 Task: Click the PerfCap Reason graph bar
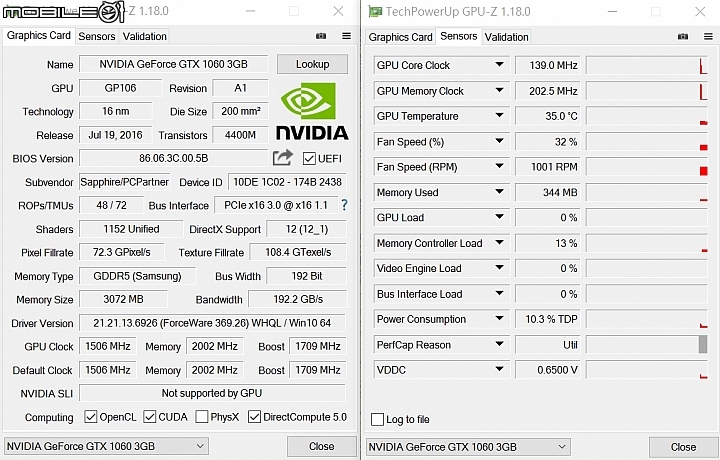point(703,344)
